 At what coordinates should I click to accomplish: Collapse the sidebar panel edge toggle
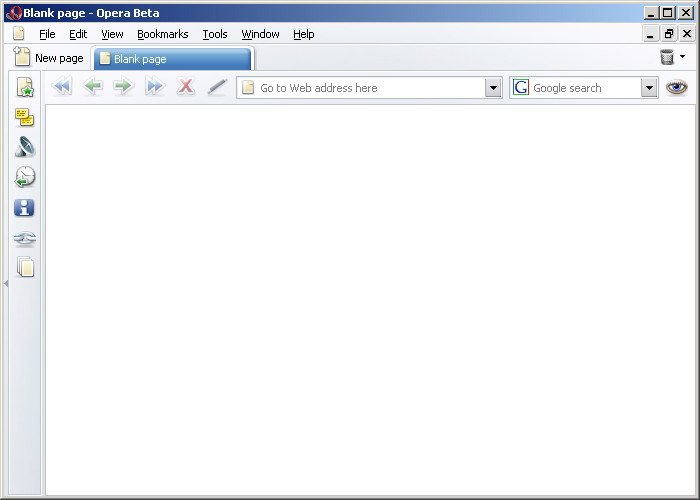(x=5, y=284)
